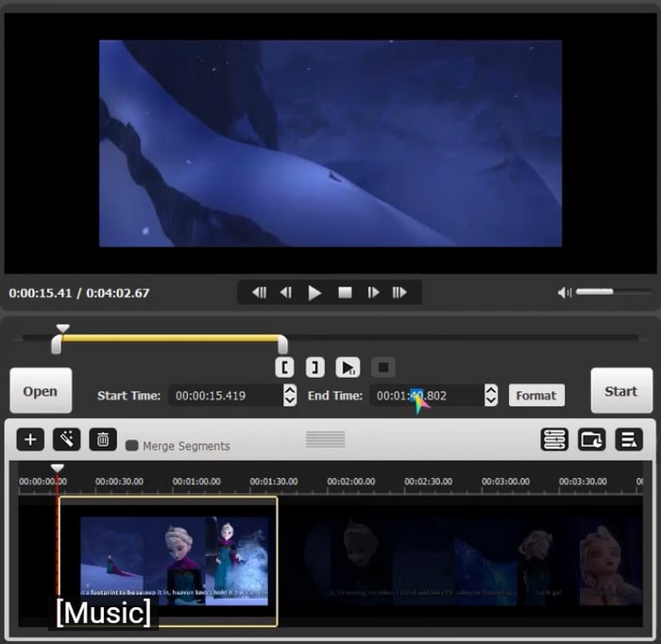Open the settings sliders icon

click(x=554, y=440)
